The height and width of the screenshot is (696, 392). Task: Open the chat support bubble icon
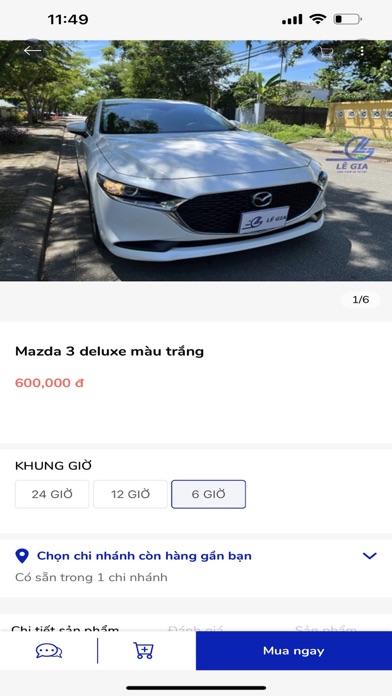tap(49, 651)
